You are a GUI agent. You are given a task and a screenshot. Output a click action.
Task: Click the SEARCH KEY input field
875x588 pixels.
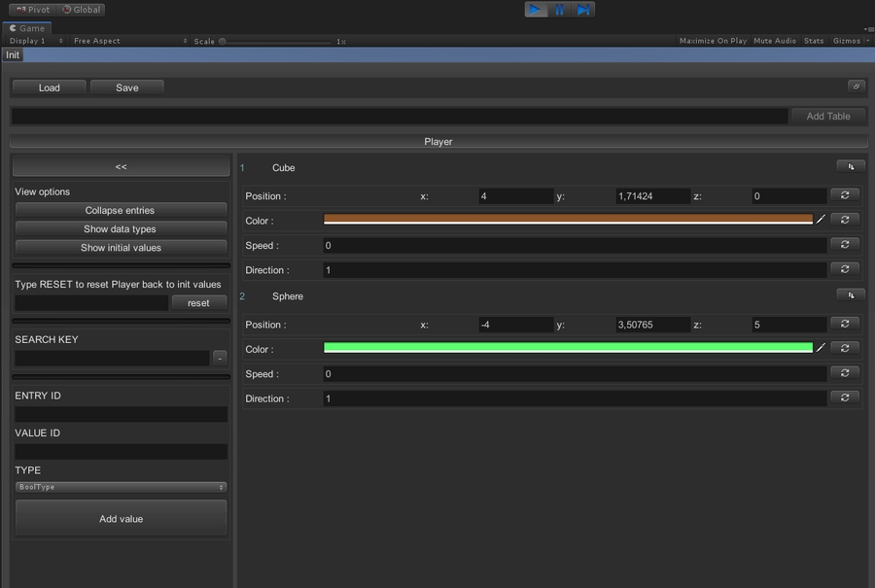[x=112, y=358]
